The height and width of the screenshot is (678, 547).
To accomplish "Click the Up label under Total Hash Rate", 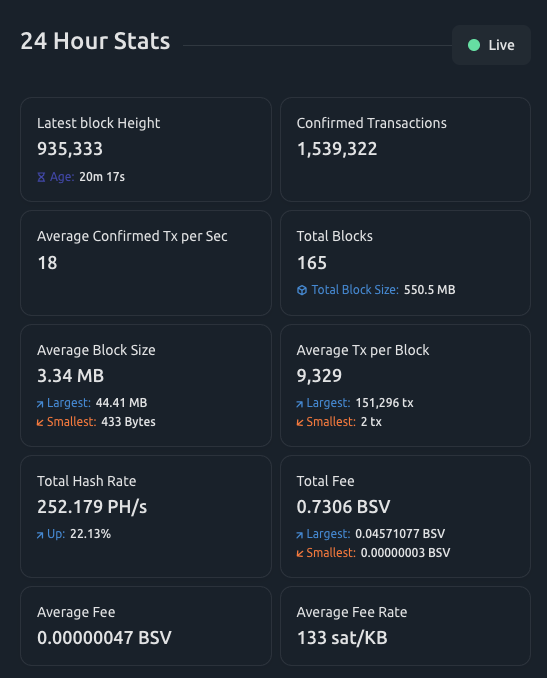I will coord(56,534).
